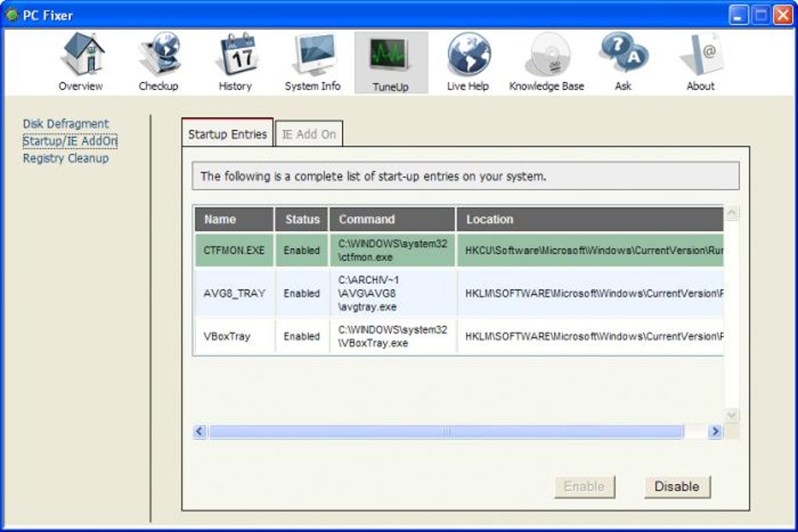Select the System Info monitor icon
Viewport: 798px width, 532px height.
coord(313,56)
